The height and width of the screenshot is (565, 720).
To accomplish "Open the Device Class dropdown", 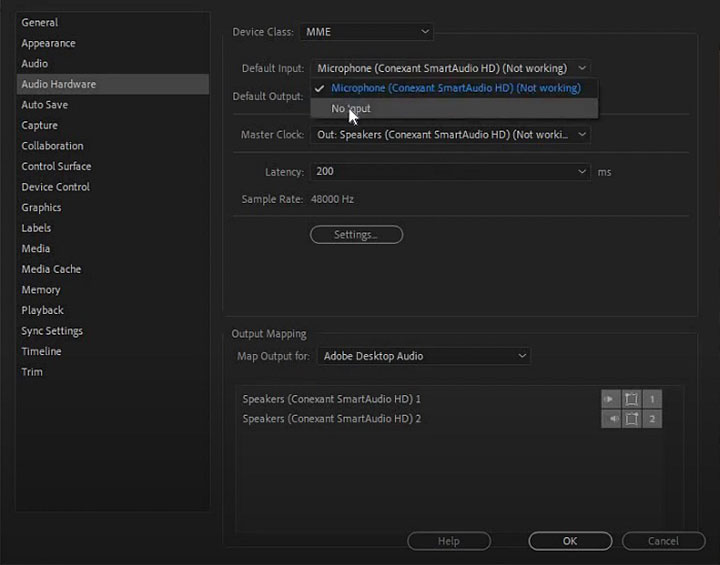I will point(366,32).
